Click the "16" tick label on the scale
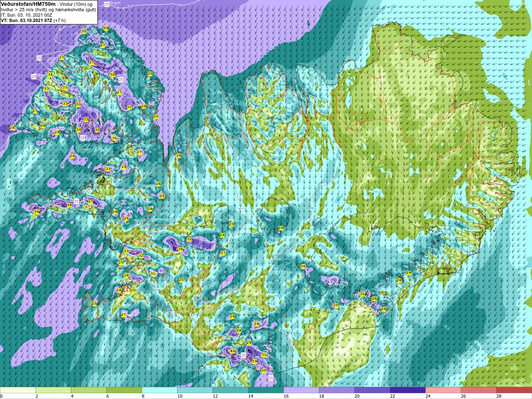The image size is (532, 399). point(286,396)
